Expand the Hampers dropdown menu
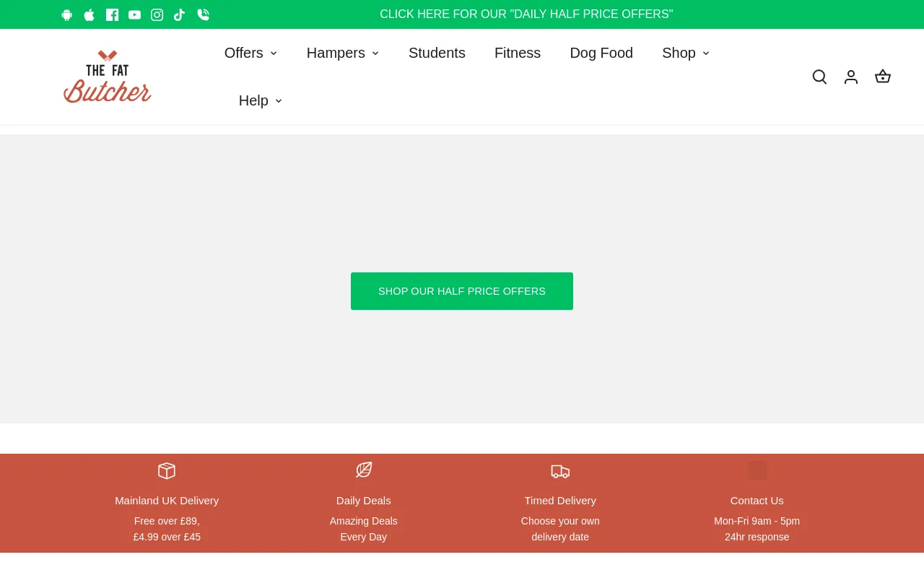Image resolution: width=924 pixels, height=578 pixels. click(342, 53)
